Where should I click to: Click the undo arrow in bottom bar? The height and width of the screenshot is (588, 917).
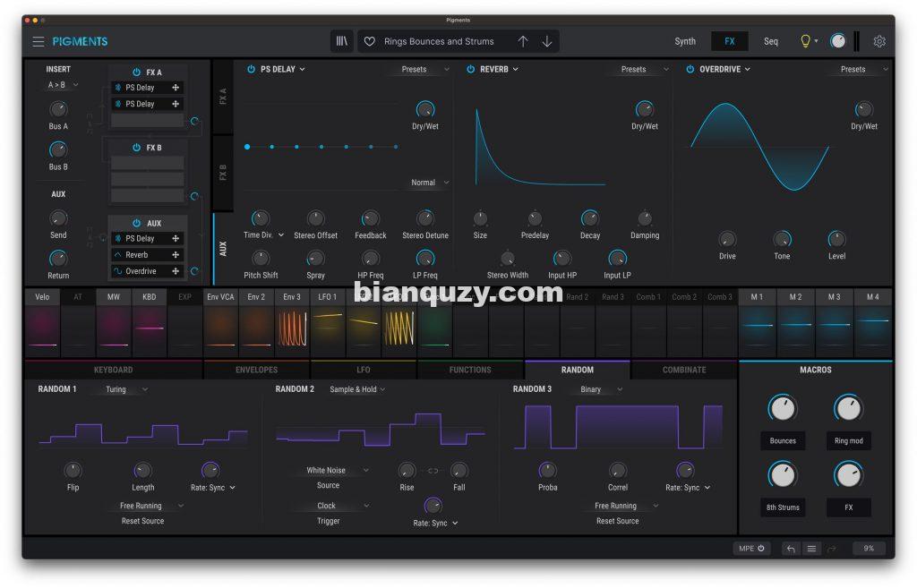click(x=791, y=549)
